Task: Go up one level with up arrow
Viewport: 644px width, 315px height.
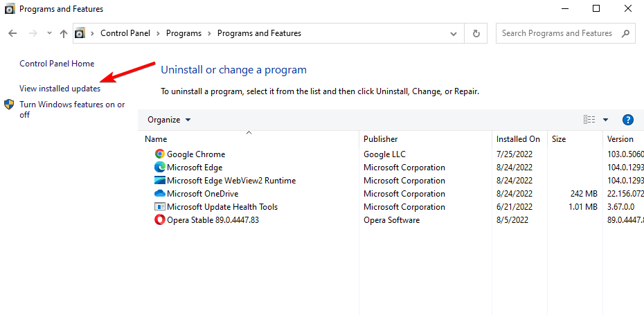Action: (63, 33)
